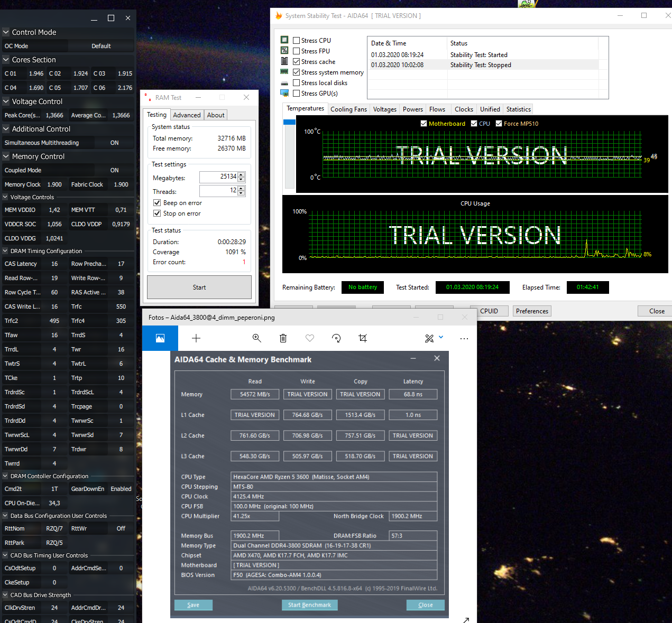Click the monitor icon beside Stress GPU(s)
The image size is (672, 623).
pos(284,93)
